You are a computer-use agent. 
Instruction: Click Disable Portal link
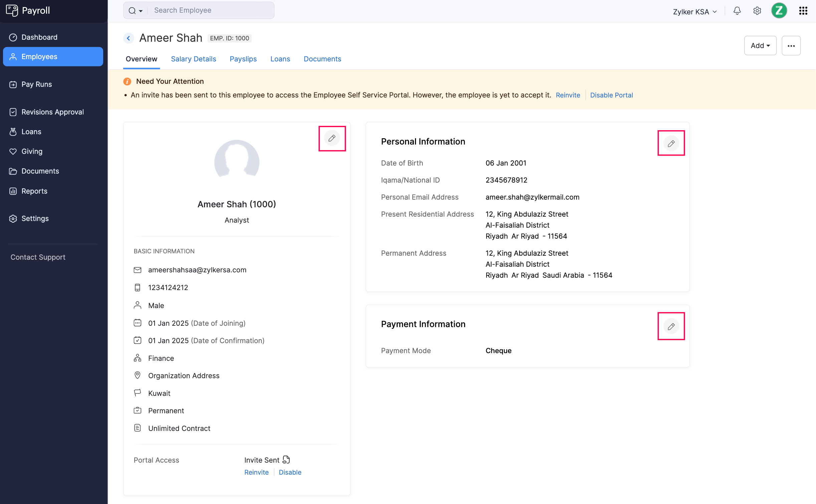tap(611, 95)
